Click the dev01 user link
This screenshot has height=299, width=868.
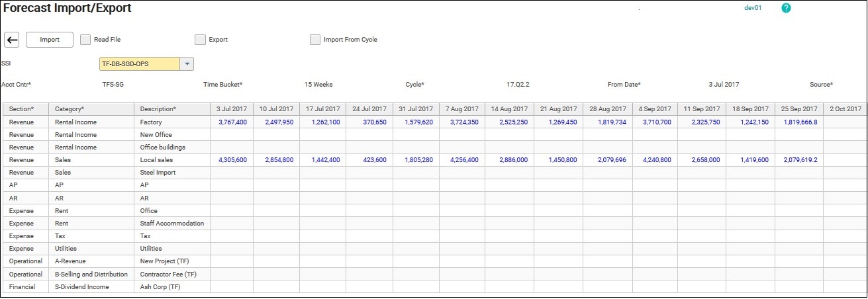[x=753, y=8]
